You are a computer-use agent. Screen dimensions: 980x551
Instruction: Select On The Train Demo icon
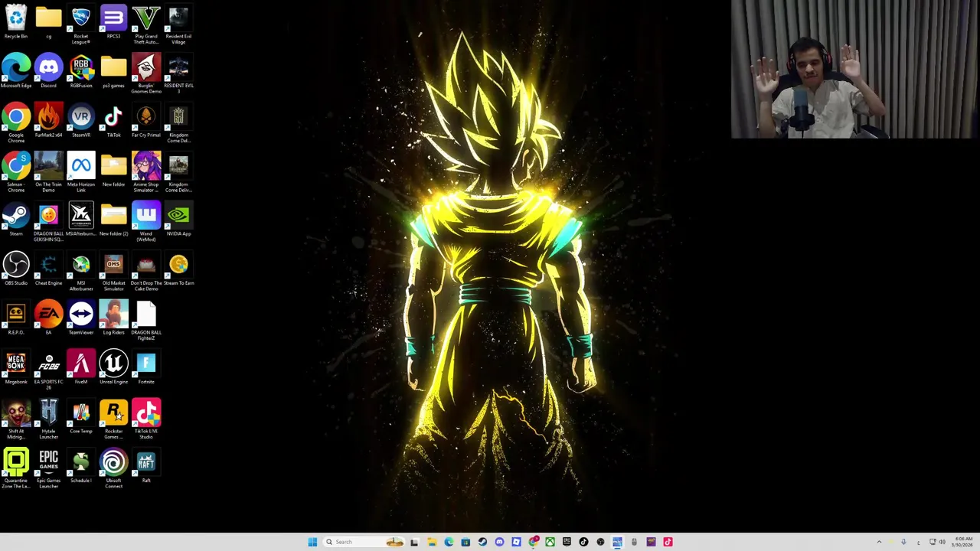(x=48, y=173)
